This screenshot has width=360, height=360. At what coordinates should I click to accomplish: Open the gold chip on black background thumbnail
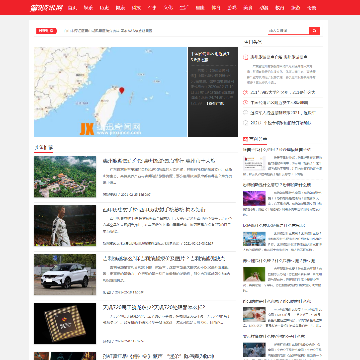(x=65, y=323)
